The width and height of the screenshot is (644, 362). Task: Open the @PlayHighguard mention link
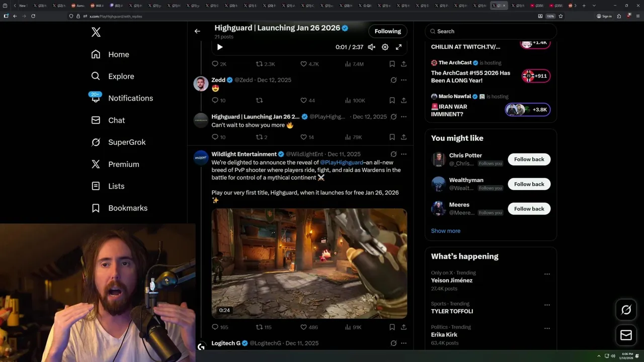click(342, 162)
